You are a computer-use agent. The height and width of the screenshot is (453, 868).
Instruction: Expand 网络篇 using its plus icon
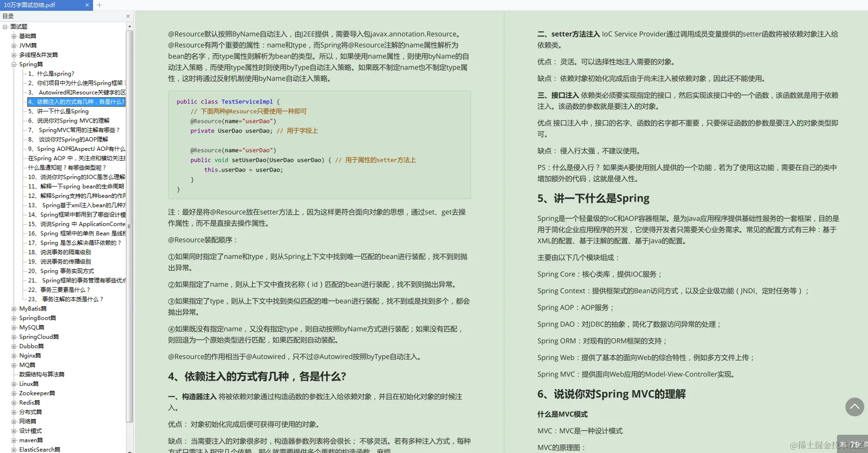pos(14,421)
